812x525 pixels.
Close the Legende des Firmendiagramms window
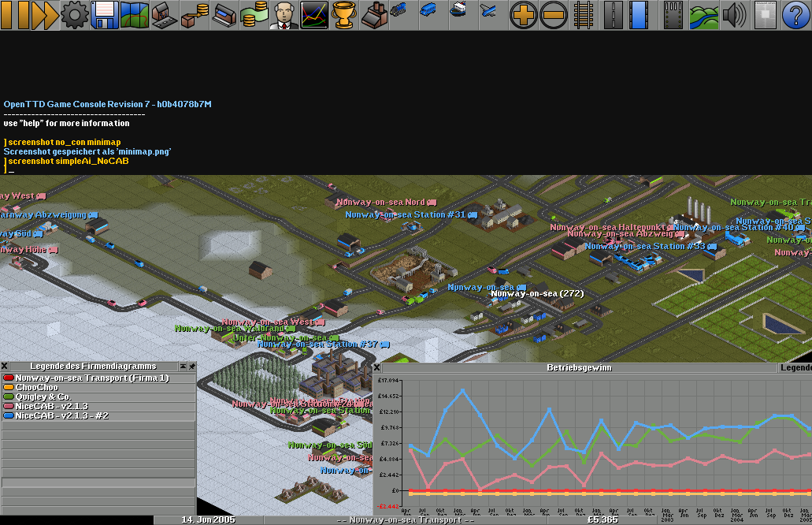(4, 367)
